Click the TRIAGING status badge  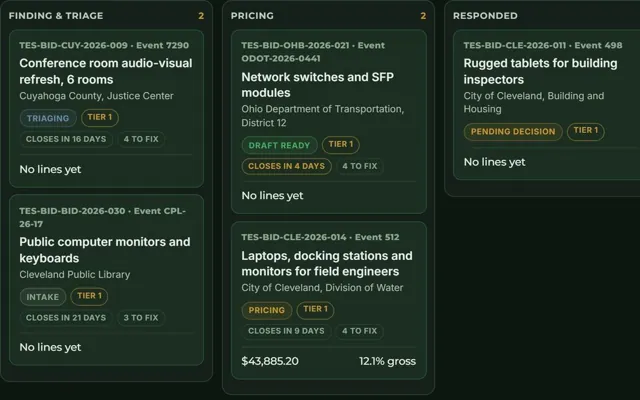point(48,118)
